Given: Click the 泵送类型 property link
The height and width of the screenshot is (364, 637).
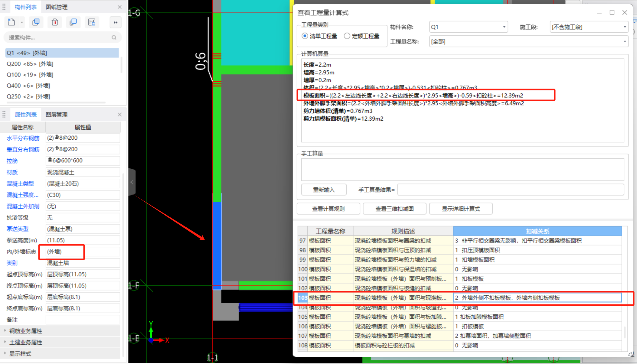Looking at the screenshot, I should [18, 229].
